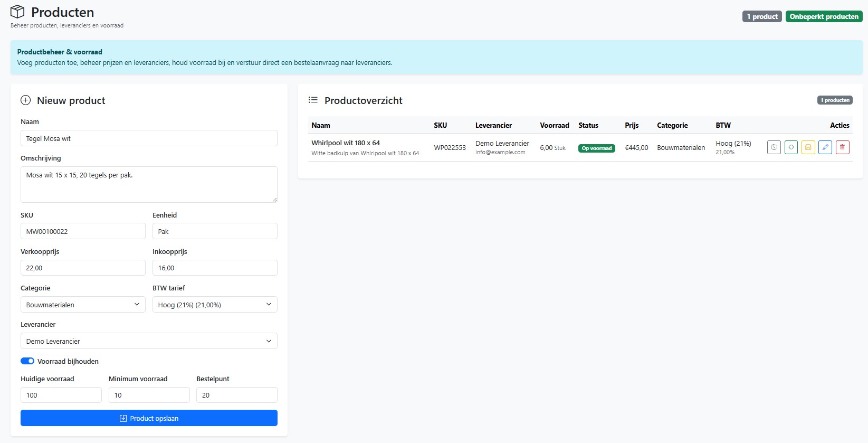Click 'Bouwmaterialen' in the table row
The height and width of the screenshot is (443, 868).
point(681,148)
